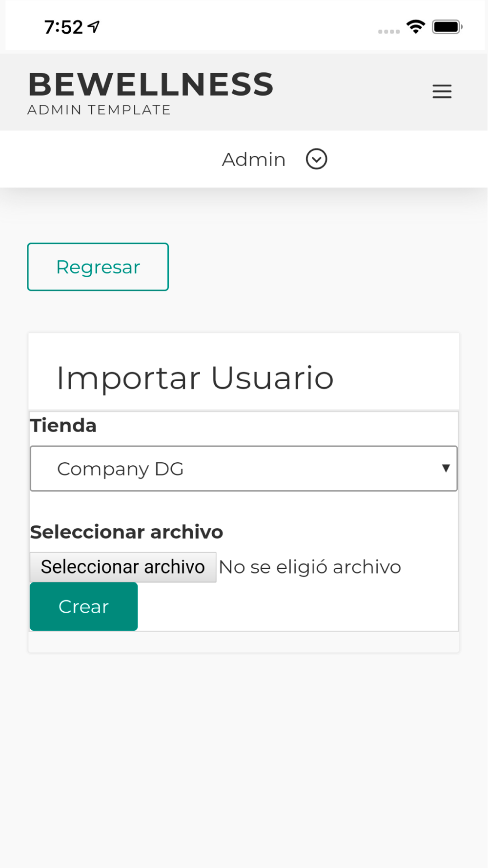Click the bold Seleccionar archivo label

point(127,532)
